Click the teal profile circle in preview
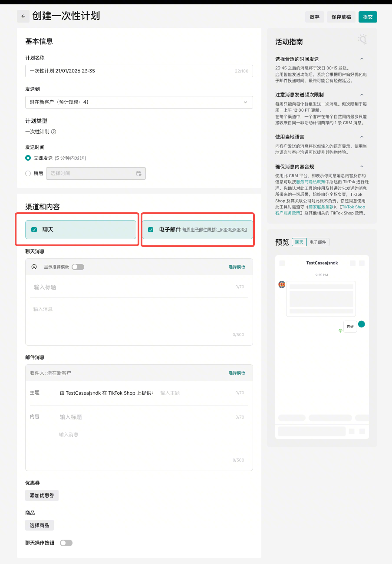 point(361,324)
